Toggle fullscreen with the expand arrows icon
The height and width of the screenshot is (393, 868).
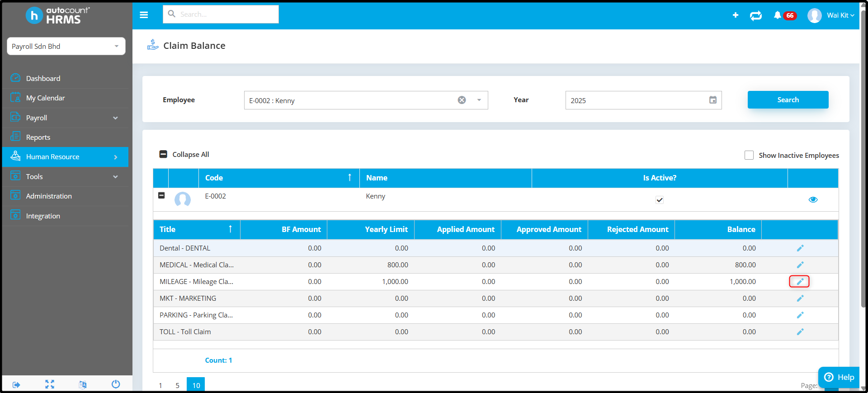(x=50, y=384)
